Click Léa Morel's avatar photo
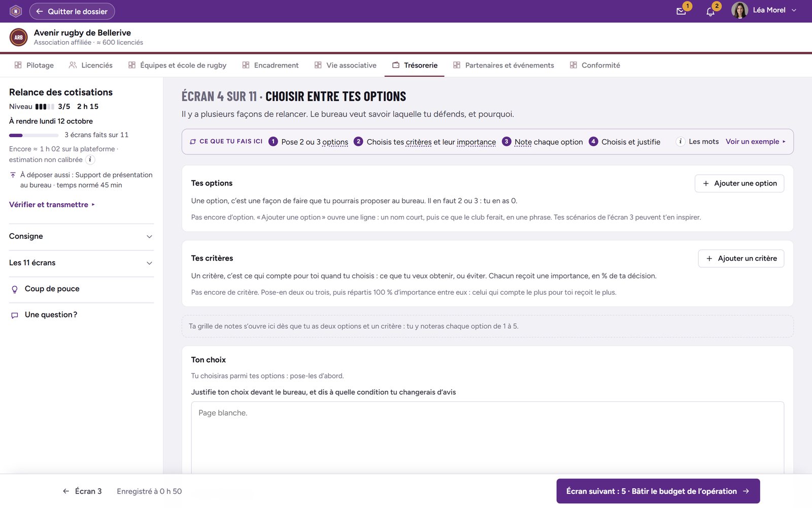The image size is (812, 508). 739,10
